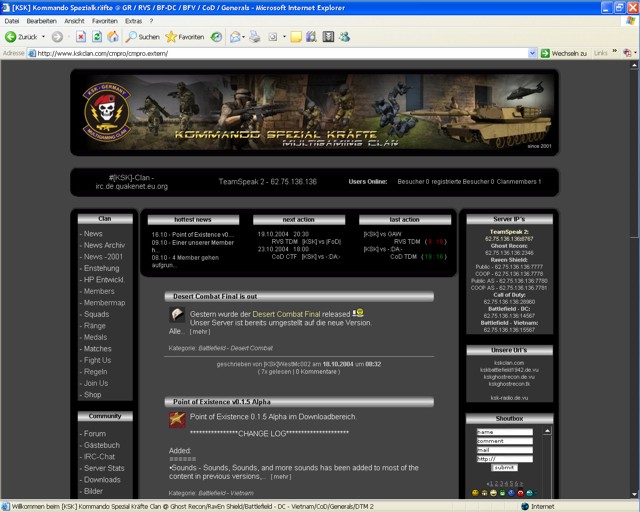Refresh the page using the toolbar icon
640x512 pixels.
tap(95, 37)
